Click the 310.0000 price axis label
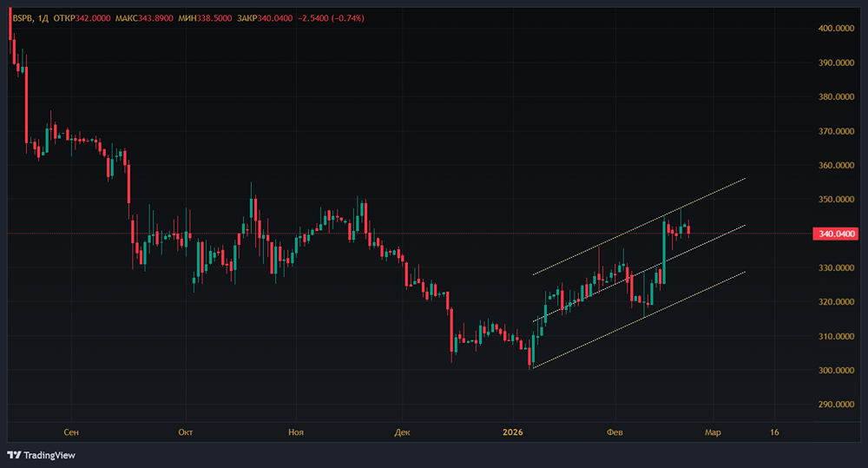This screenshot has height=468, width=868. tap(836, 336)
